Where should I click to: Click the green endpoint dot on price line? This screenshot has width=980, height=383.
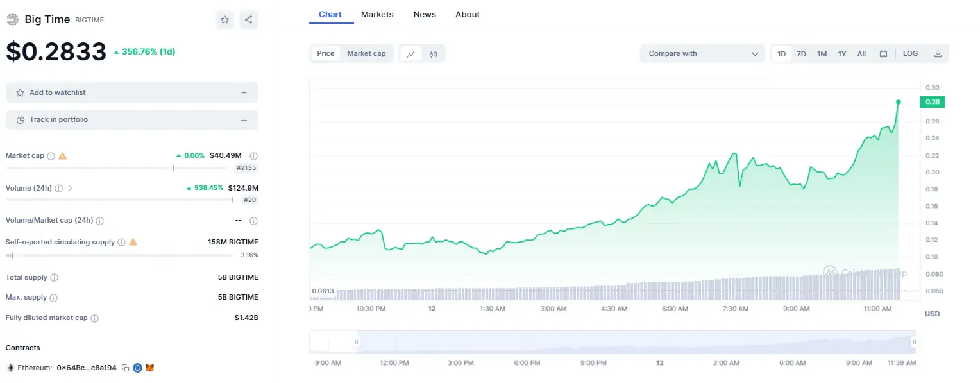(898, 102)
